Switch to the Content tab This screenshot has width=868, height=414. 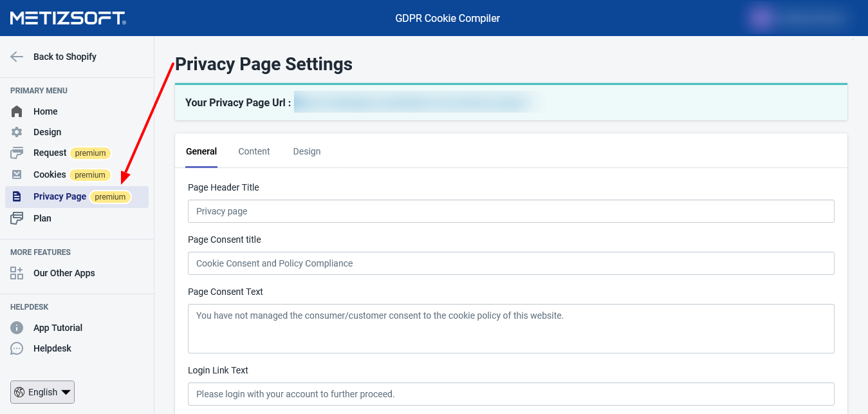click(254, 151)
